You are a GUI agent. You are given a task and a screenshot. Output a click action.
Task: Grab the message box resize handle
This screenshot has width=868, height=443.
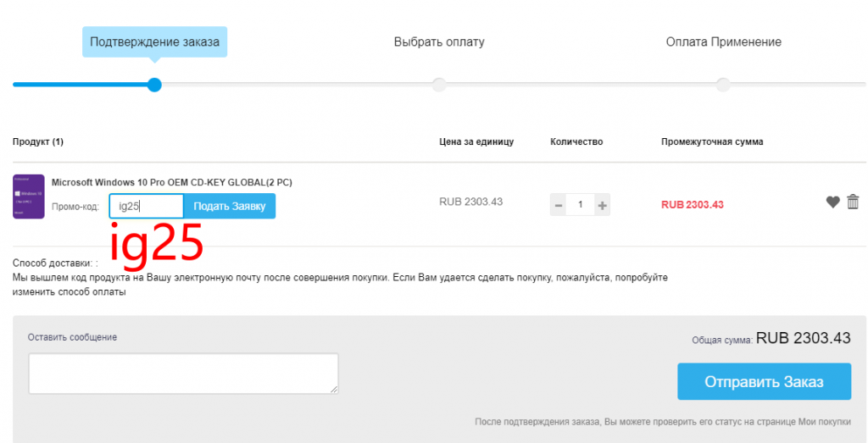tap(334, 390)
